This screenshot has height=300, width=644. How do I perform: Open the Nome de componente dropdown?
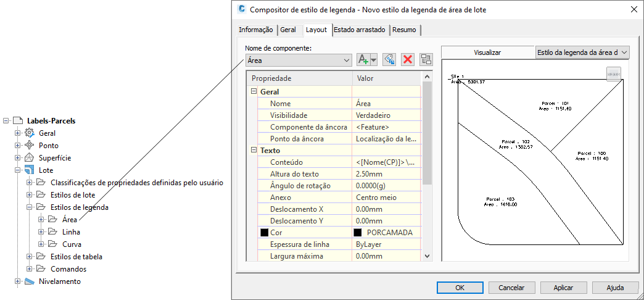point(299,60)
